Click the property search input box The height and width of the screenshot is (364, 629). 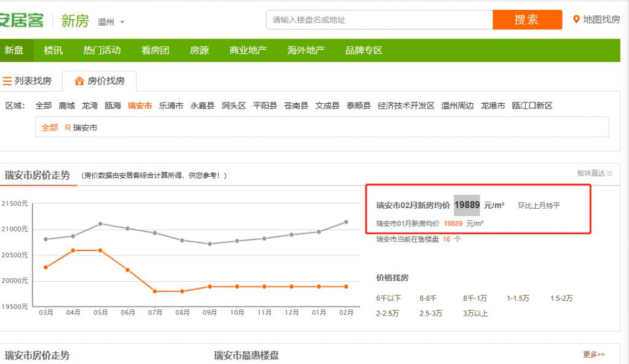pos(379,19)
